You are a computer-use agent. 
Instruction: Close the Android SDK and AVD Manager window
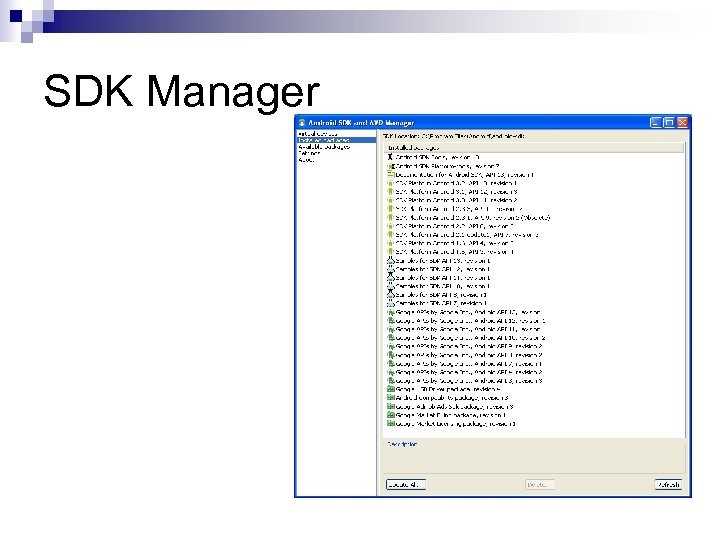[682, 122]
